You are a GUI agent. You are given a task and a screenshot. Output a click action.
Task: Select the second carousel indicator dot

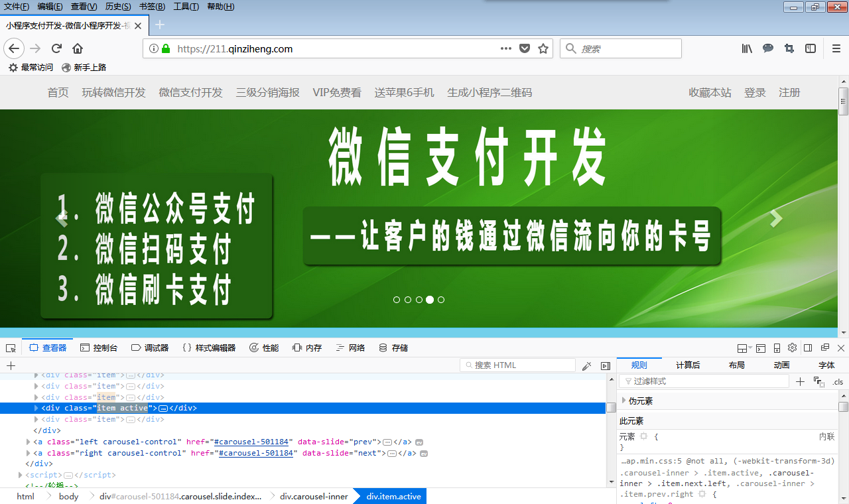[408, 300]
